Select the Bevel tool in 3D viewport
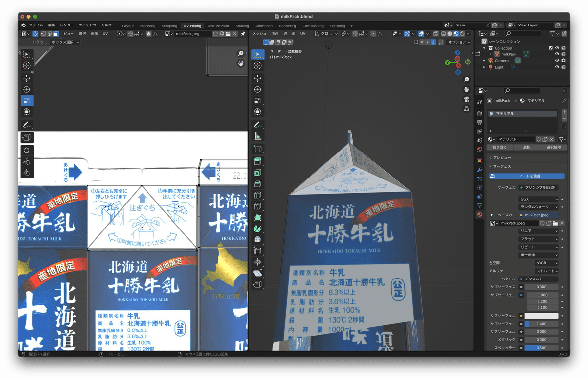 pos(258,184)
